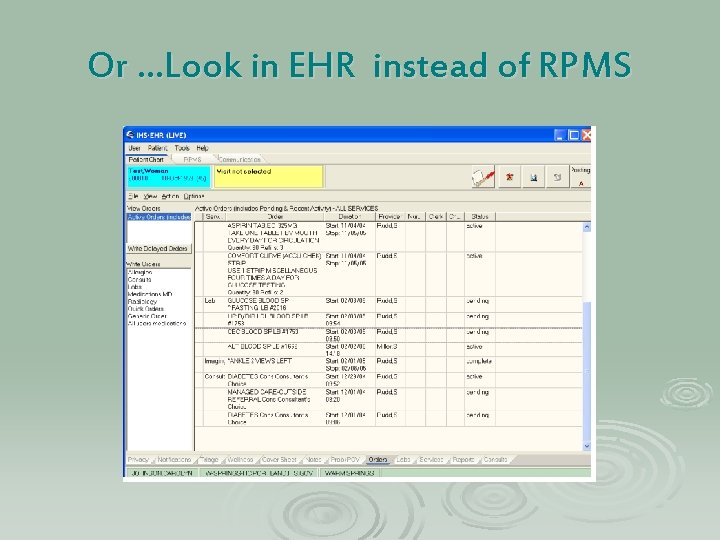Open the Action menu of the orders pane
The height and width of the screenshot is (540, 720).
coord(170,196)
